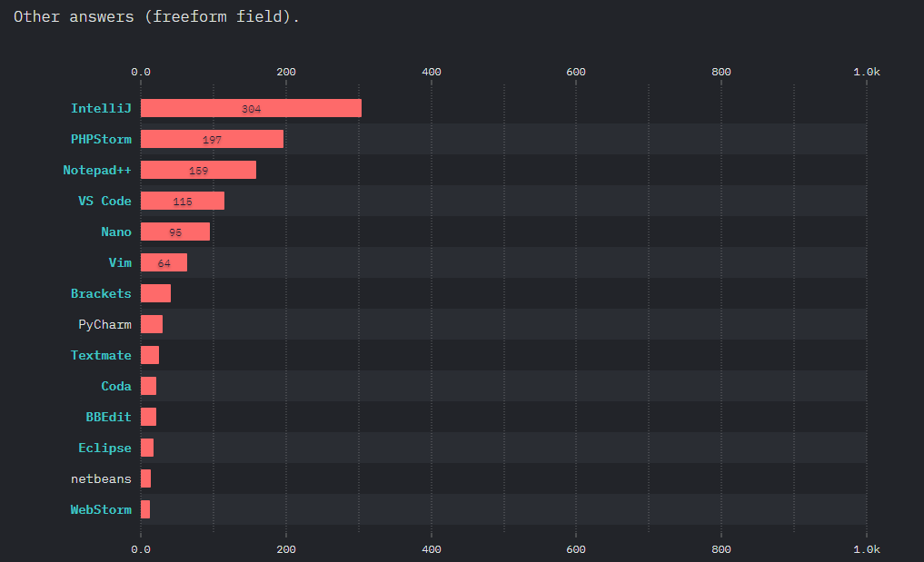Click the red bar for BBEdit

pos(148,417)
